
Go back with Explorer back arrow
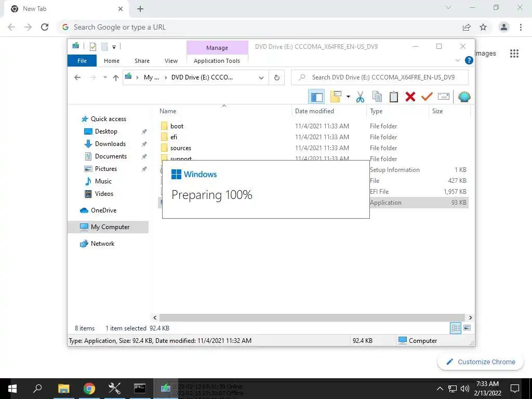point(77,77)
